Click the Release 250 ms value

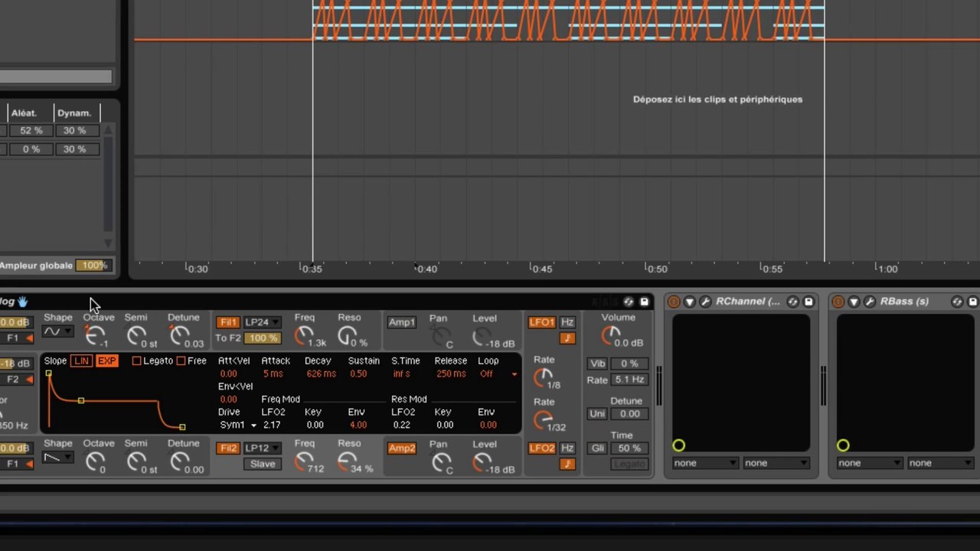pos(451,374)
